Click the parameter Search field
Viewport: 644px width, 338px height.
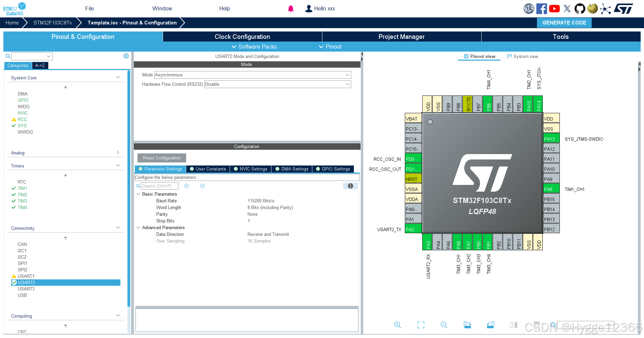point(160,186)
